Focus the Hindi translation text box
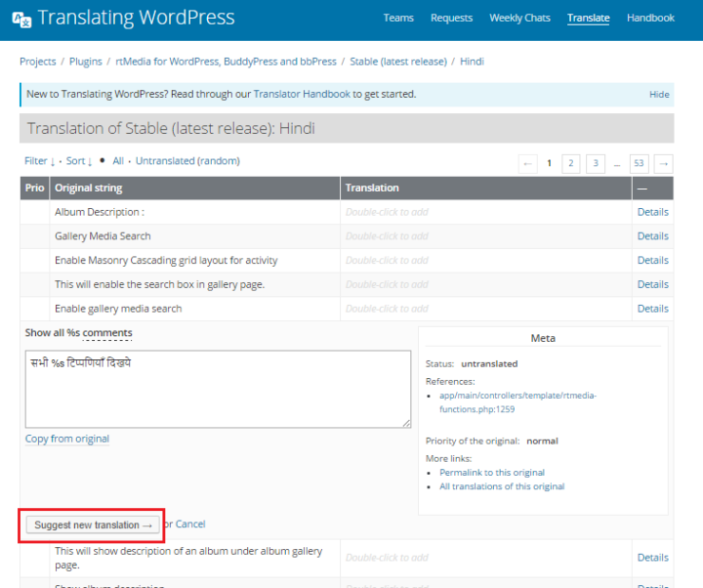 (218, 389)
